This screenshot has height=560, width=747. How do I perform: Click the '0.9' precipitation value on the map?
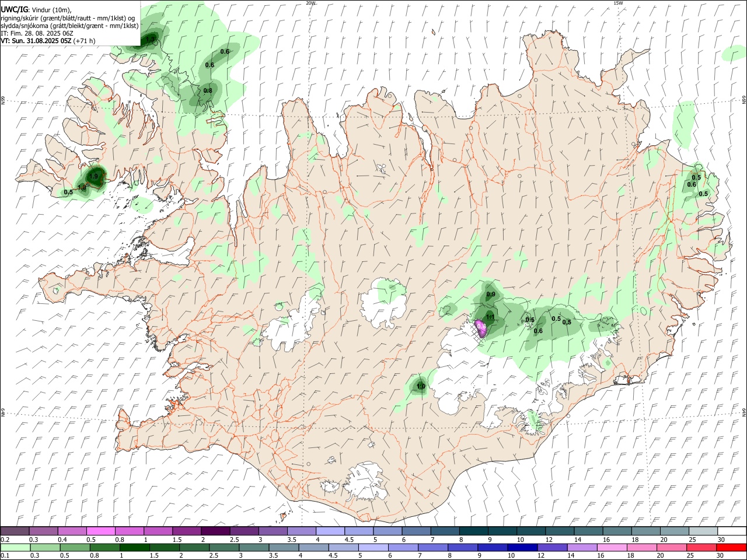coord(491,294)
